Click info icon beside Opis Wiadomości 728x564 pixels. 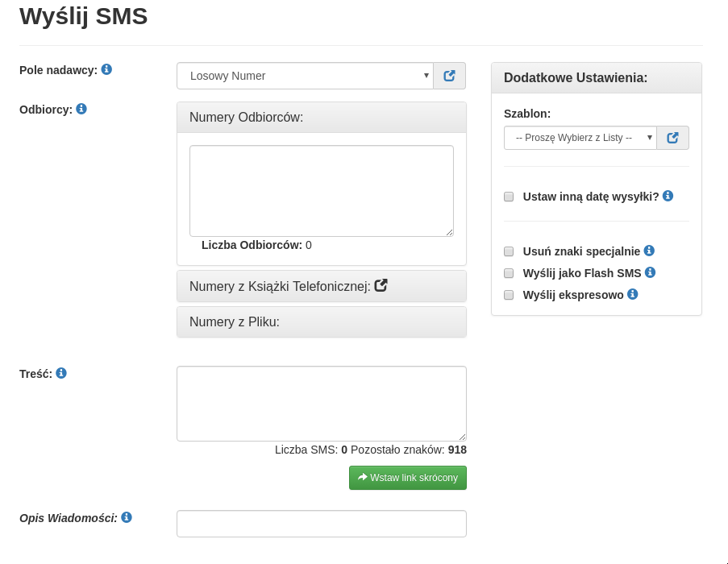click(127, 517)
